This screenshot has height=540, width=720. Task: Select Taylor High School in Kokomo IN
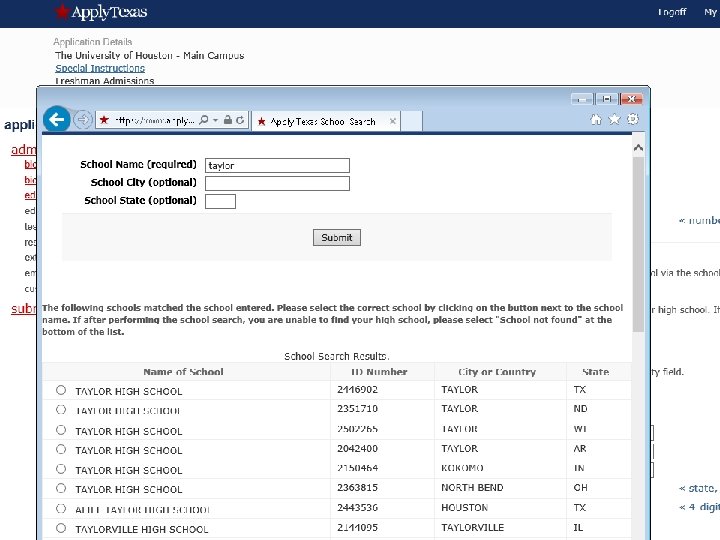tap(61, 469)
